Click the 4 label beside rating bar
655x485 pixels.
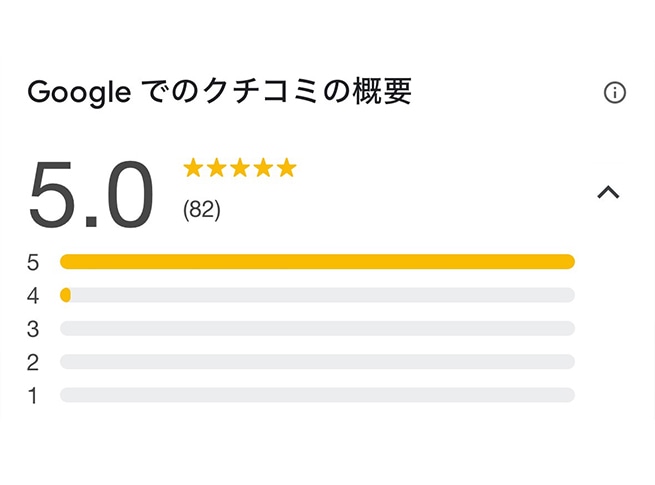[33, 296]
